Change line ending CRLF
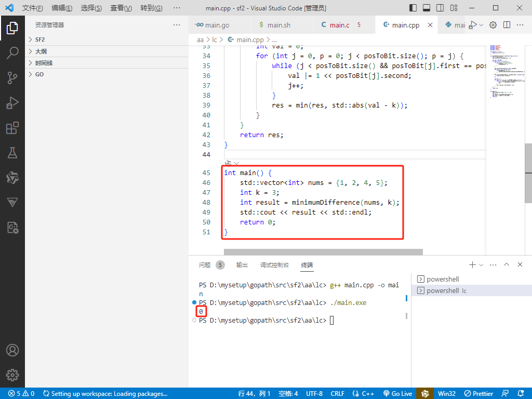The image size is (532, 399). pyautogui.click(x=338, y=394)
